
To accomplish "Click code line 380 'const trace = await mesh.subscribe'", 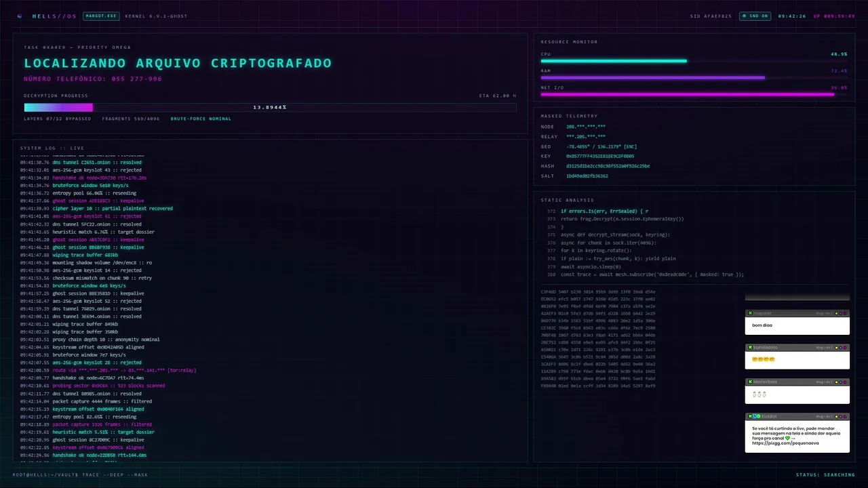I will [x=652, y=274].
